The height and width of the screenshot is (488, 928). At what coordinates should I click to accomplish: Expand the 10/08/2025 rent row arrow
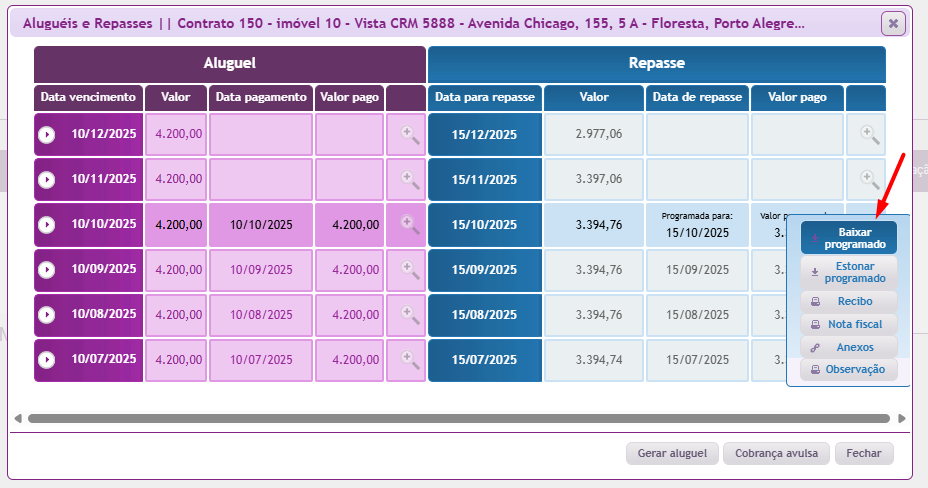coord(47,315)
